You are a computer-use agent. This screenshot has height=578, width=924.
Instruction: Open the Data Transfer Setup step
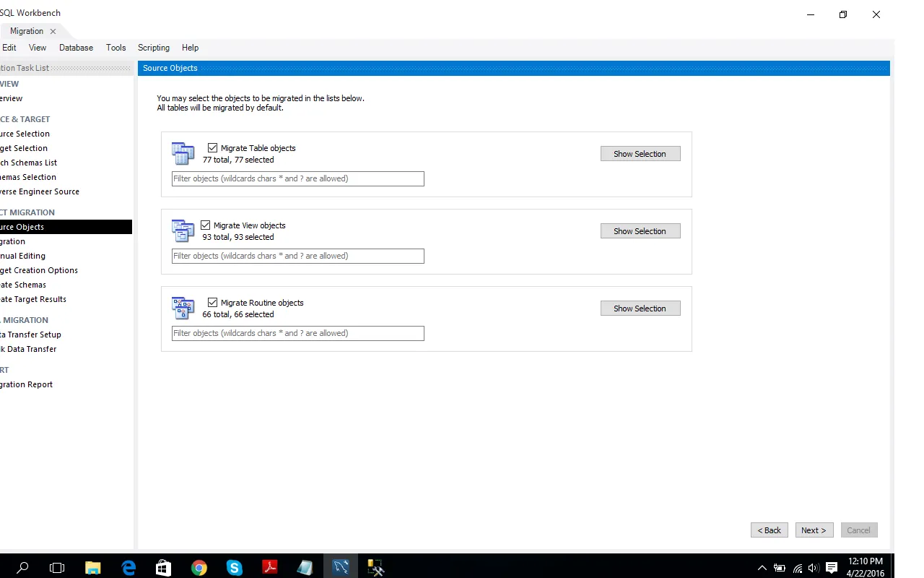click(x=30, y=335)
